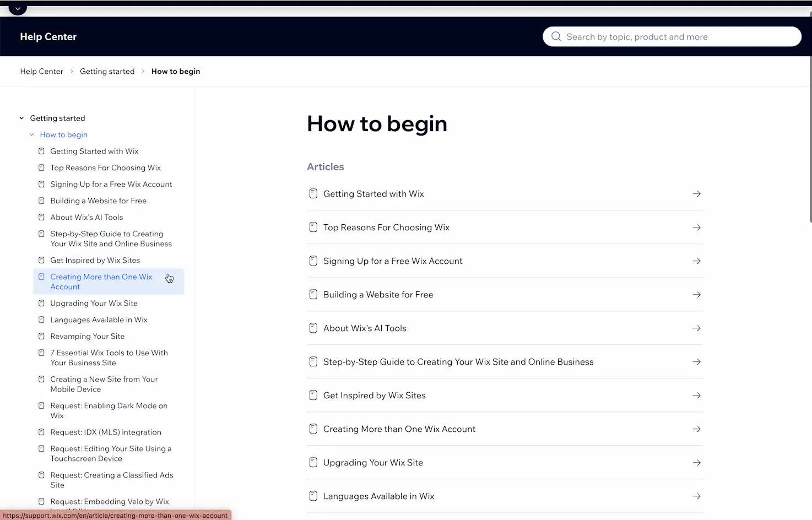Open sidebar Creating a New Site from Mobile Device
Viewport: 812px width, 520px height.
pos(104,384)
